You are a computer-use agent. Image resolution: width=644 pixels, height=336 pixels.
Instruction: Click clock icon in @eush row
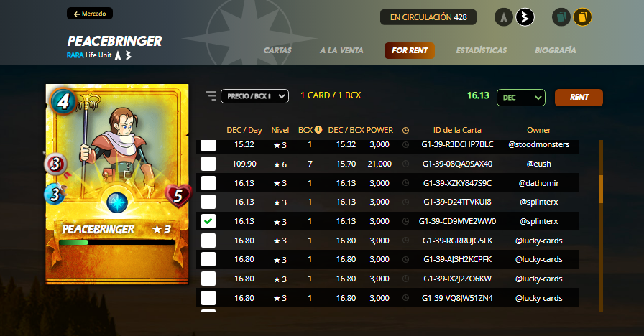[x=405, y=164]
